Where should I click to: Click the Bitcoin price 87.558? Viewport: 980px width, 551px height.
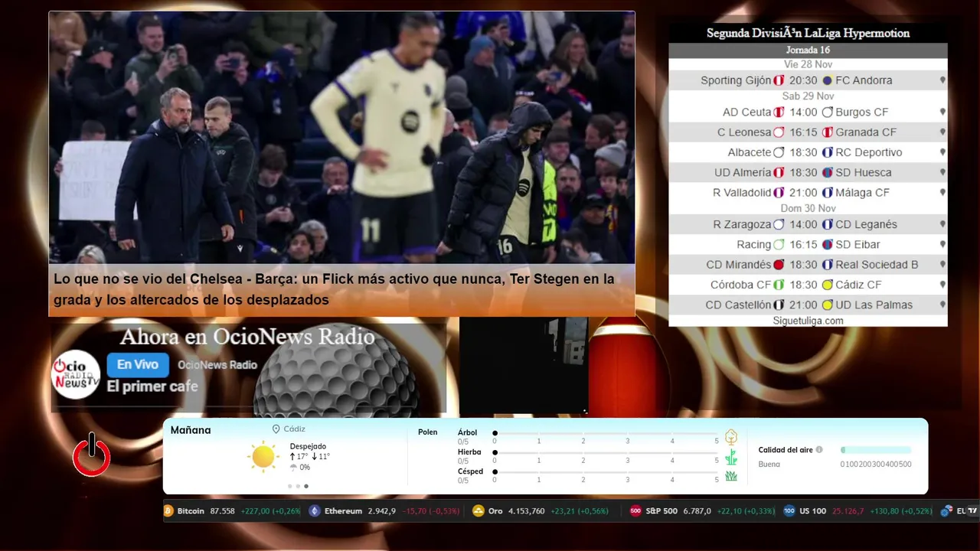(222, 511)
